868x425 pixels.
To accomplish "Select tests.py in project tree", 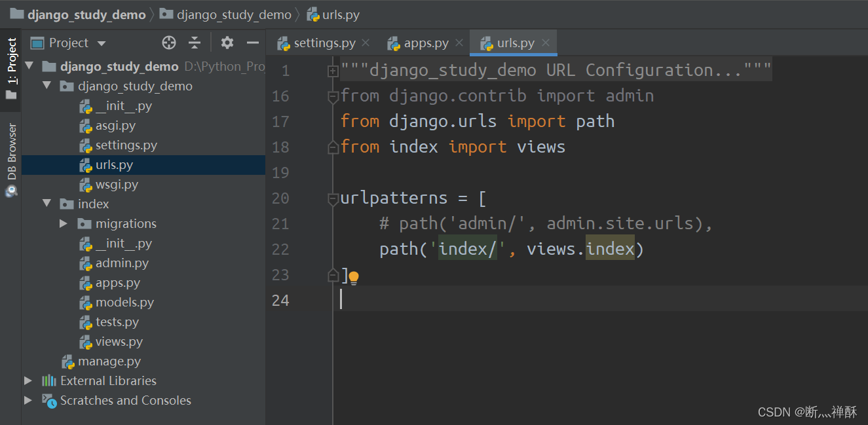I will click(x=117, y=322).
